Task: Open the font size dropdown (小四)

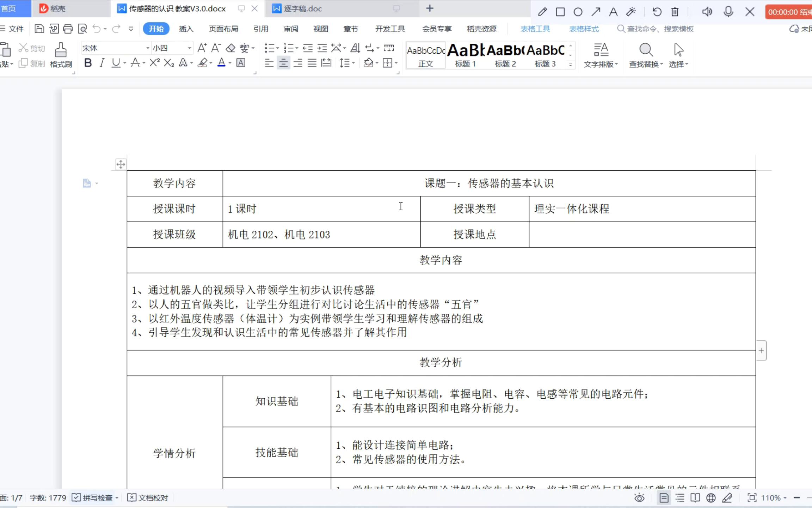Action: coord(190,48)
